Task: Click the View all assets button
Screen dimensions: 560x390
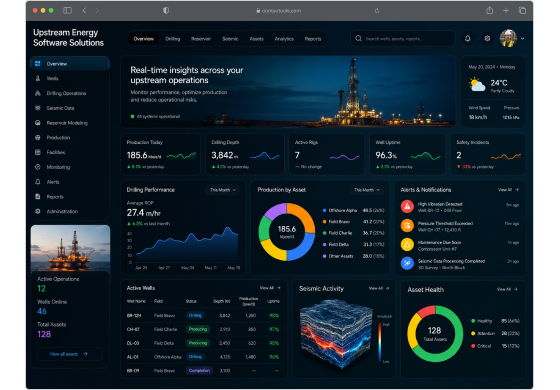Action: [70, 354]
